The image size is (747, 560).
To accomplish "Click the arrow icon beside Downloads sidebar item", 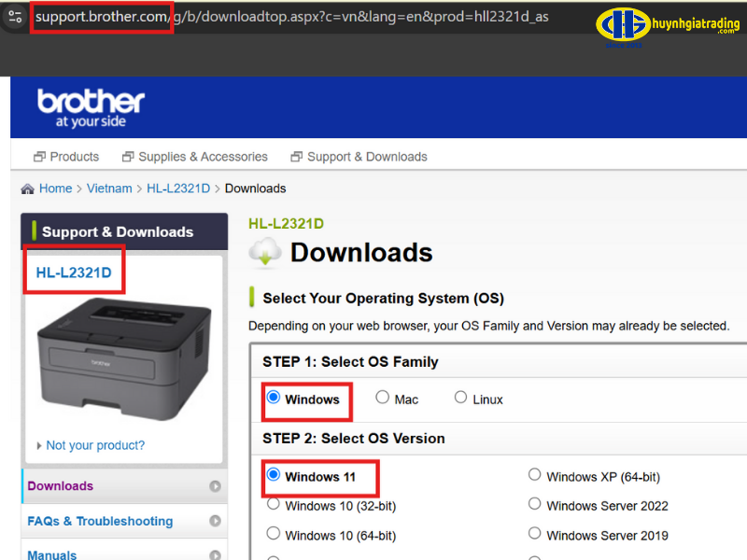I will coord(216,486).
